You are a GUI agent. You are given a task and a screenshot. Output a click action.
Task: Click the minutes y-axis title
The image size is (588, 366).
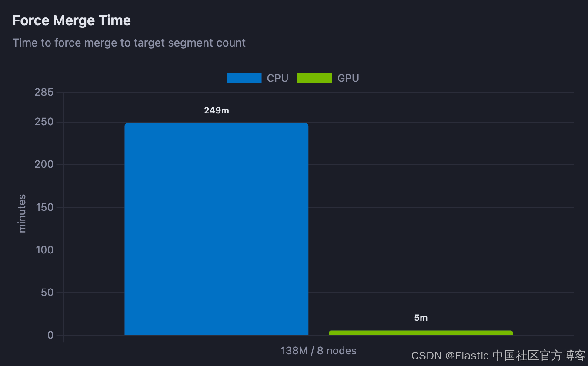click(22, 213)
